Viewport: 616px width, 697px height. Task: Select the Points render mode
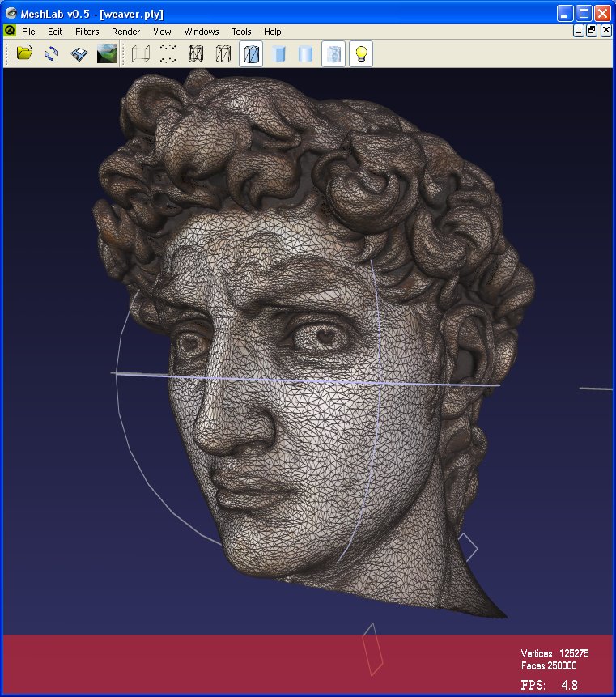tap(168, 54)
